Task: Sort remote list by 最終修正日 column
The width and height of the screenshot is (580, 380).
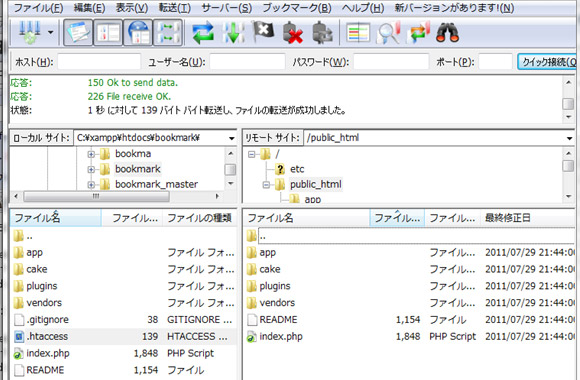Action: point(528,218)
